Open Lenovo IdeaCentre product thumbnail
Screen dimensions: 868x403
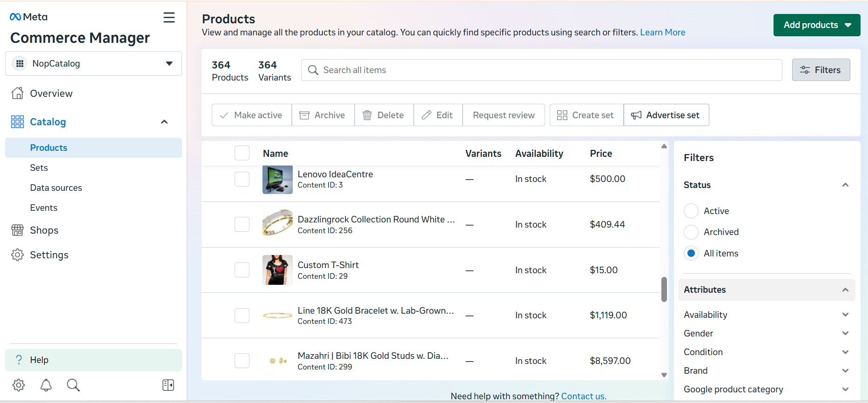coord(277,180)
